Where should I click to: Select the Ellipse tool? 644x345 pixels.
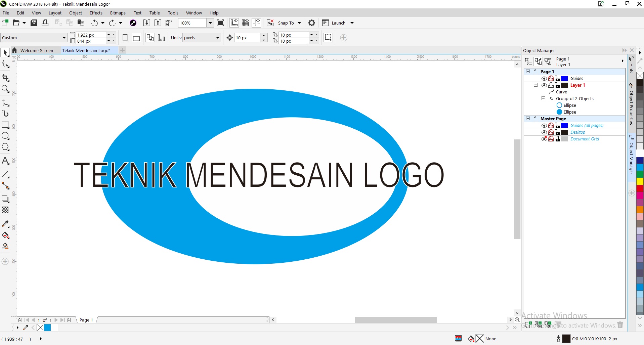(5, 136)
